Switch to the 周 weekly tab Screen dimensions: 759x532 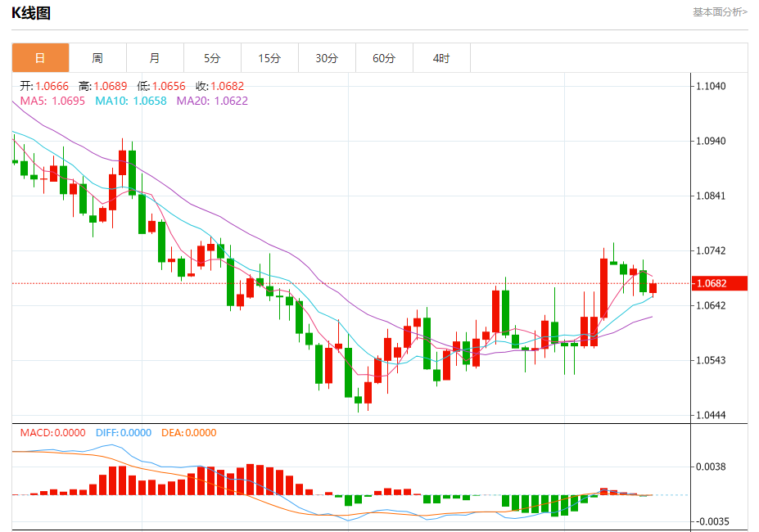(97, 58)
